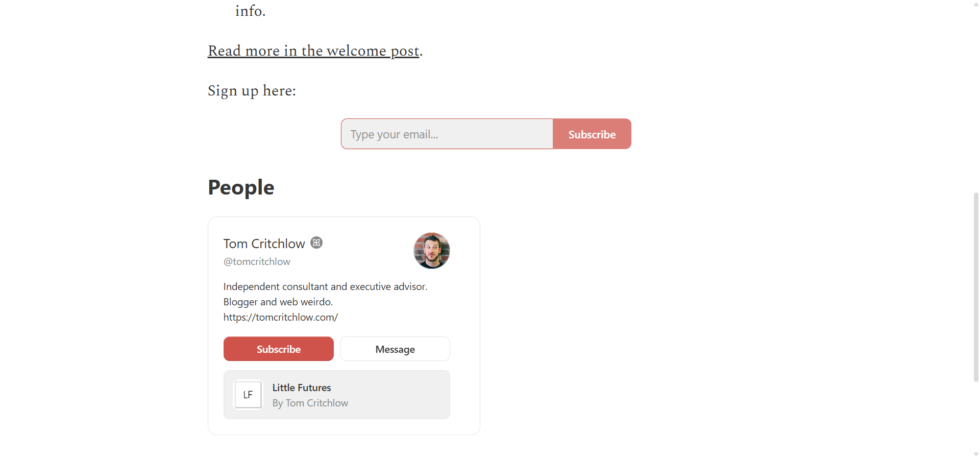
Task: Select the Little Futures publication card
Action: (x=336, y=394)
